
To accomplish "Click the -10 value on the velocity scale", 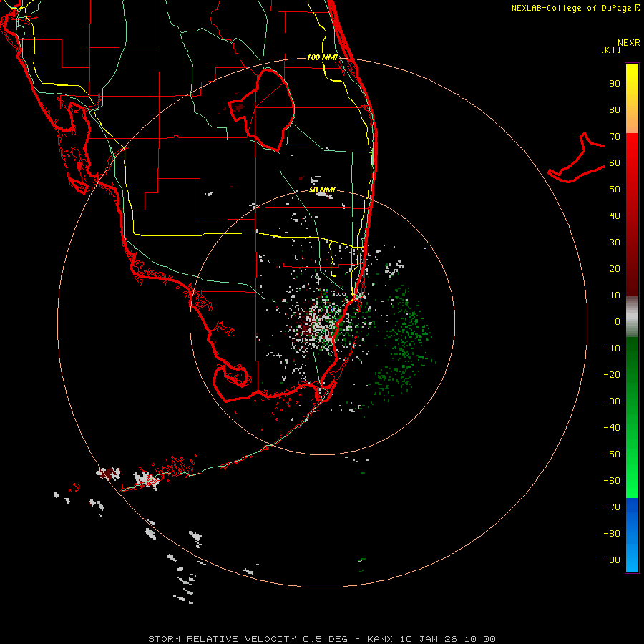I will [x=612, y=348].
